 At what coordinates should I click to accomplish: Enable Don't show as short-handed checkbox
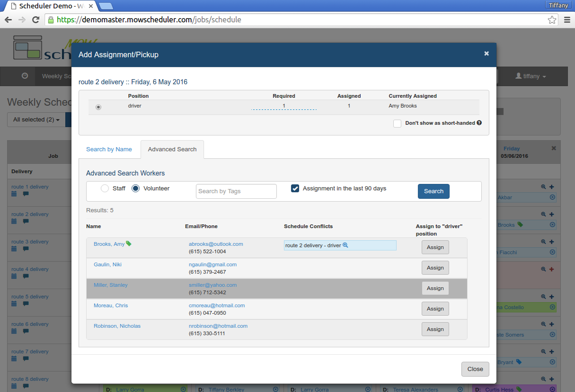tap(397, 123)
